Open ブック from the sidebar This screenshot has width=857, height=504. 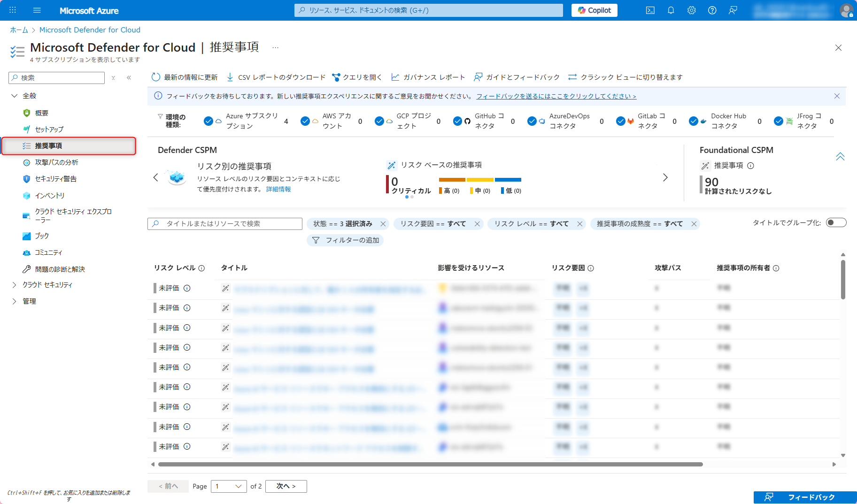(x=42, y=236)
